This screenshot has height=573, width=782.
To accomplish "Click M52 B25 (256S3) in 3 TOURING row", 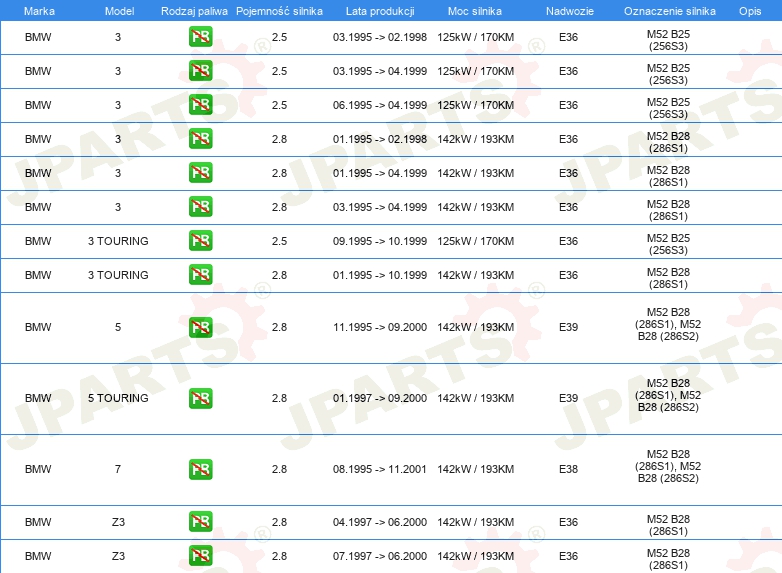I will tap(668, 244).
